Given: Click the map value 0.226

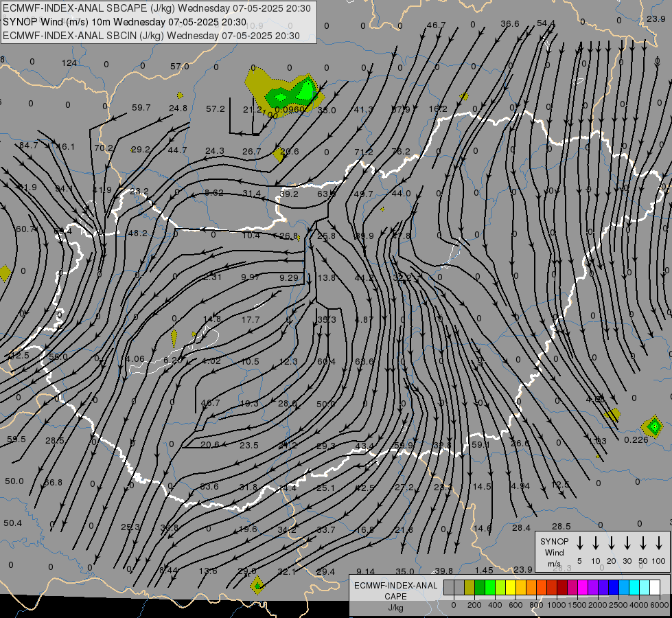Looking at the screenshot, I should click(636, 440).
